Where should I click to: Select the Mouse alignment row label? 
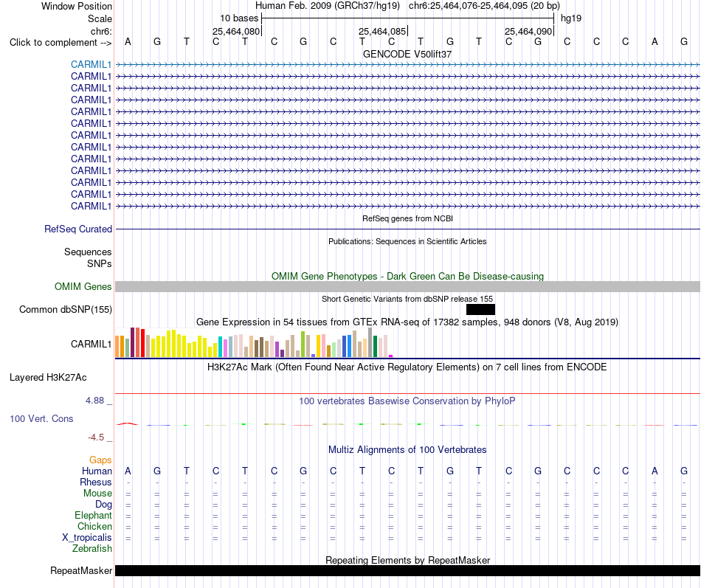tap(97, 494)
